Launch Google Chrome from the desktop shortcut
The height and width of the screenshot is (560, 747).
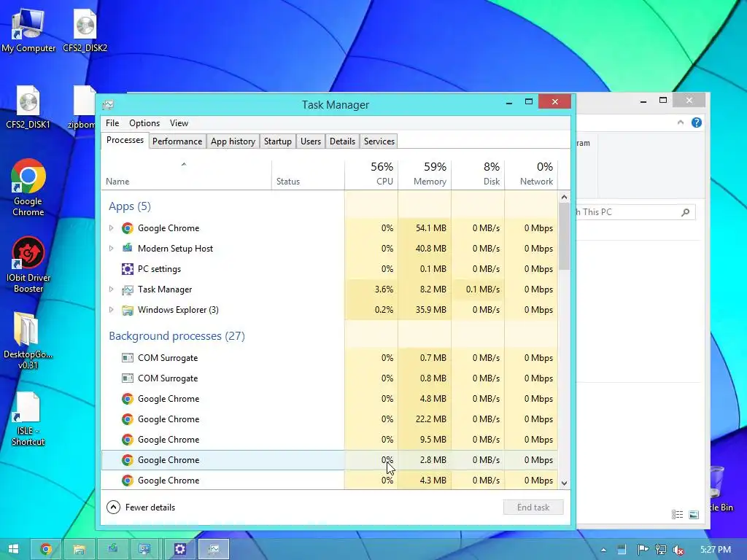pyautogui.click(x=28, y=187)
